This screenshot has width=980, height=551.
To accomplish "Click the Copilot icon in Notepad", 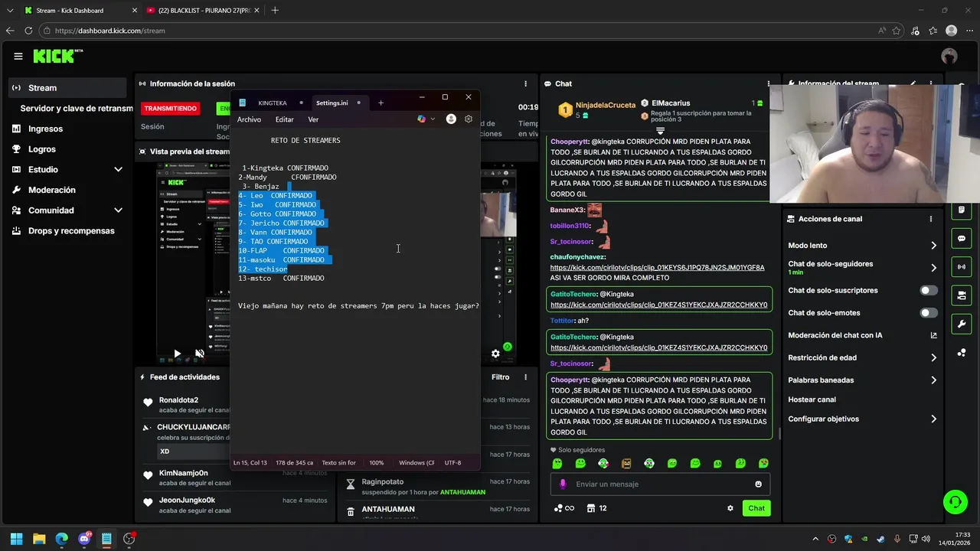I will pos(421,119).
